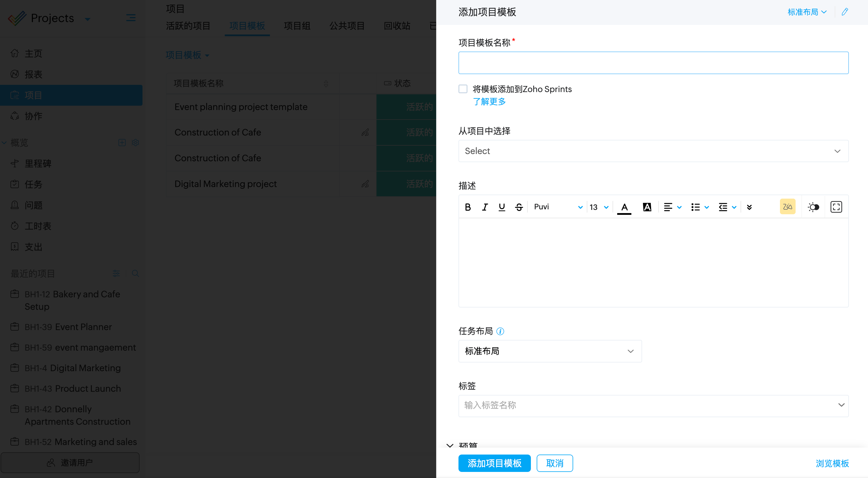
Task: Open the task layout dropdown
Action: click(550, 351)
